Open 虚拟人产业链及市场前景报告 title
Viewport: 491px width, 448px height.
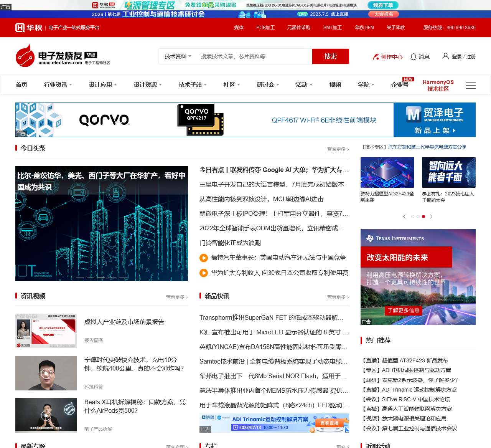[124, 322]
